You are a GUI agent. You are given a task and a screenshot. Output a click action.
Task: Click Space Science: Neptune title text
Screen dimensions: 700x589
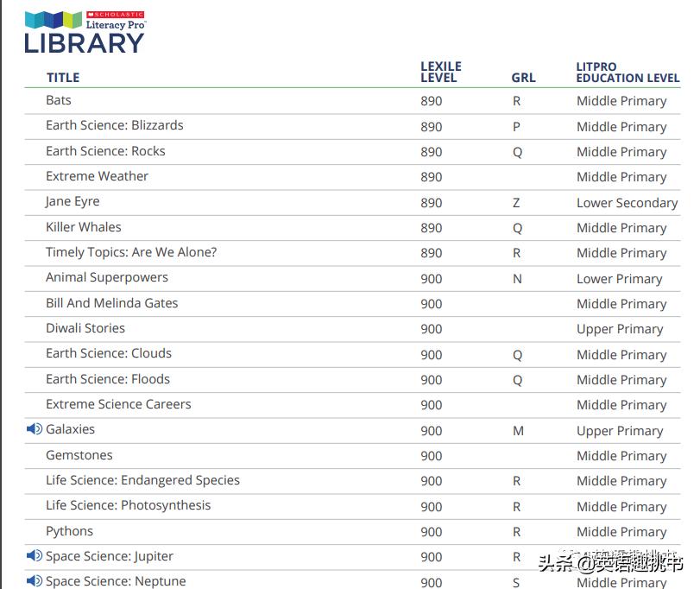click(116, 581)
